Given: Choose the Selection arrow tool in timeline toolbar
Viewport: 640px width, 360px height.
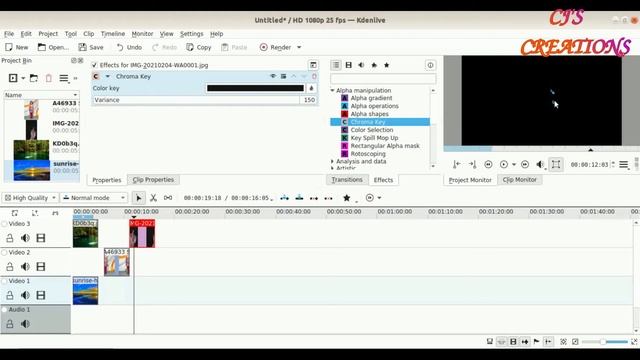Looking at the screenshot, I should click(x=139, y=198).
